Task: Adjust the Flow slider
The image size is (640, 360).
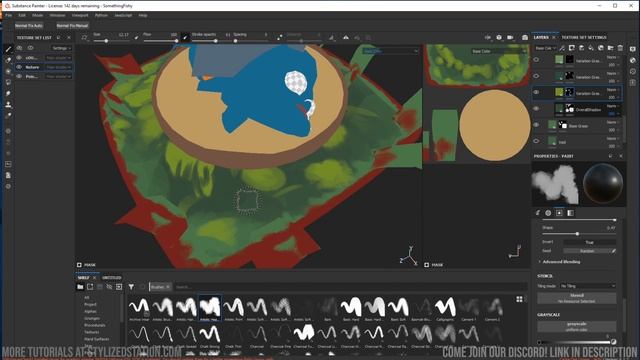Action: click(160, 41)
